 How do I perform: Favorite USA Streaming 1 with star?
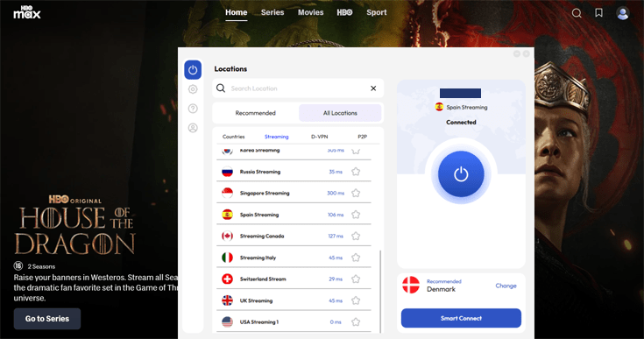tap(356, 321)
